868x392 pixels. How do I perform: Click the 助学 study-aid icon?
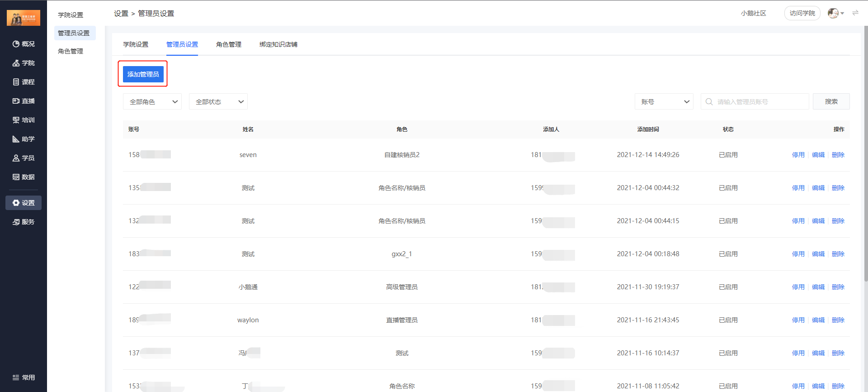pos(16,139)
